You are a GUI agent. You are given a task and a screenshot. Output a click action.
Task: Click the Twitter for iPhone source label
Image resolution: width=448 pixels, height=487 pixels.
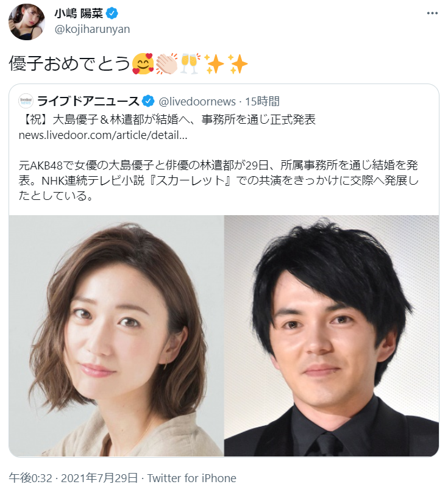pyautogui.click(x=191, y=478)
